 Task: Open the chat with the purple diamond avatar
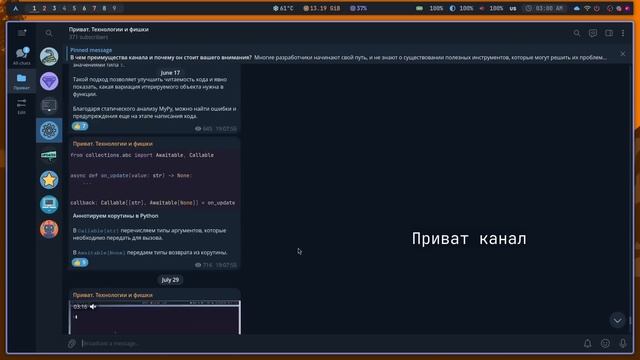49,81
